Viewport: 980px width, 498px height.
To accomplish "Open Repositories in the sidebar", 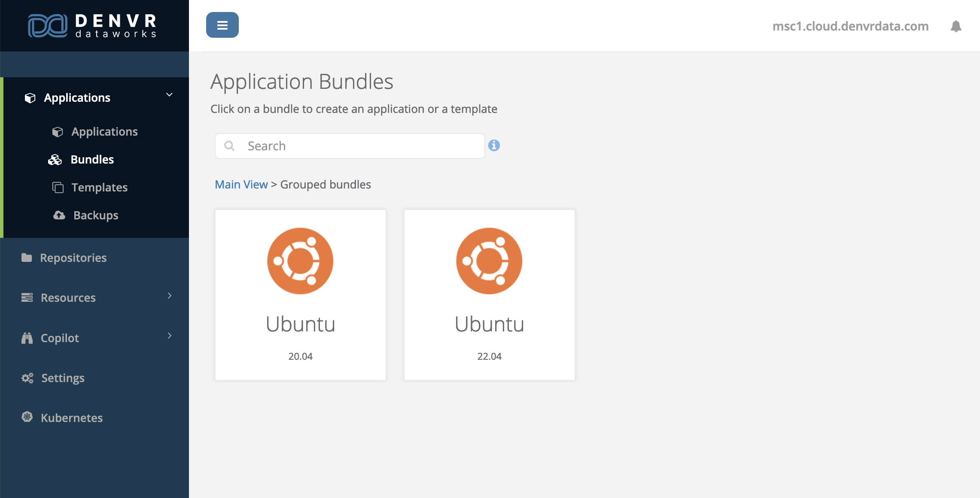I will [73, 258].
